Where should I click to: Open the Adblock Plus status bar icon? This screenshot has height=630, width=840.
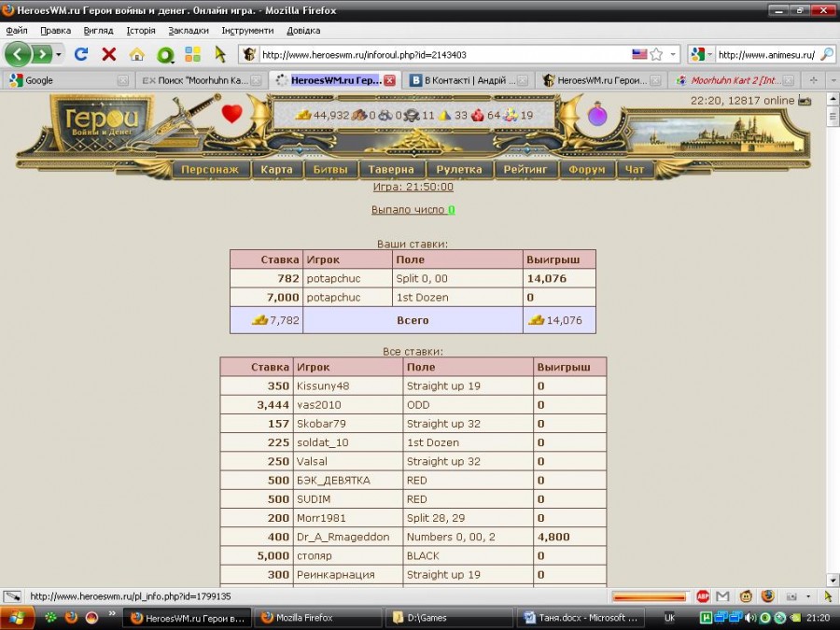pos(703,596)
